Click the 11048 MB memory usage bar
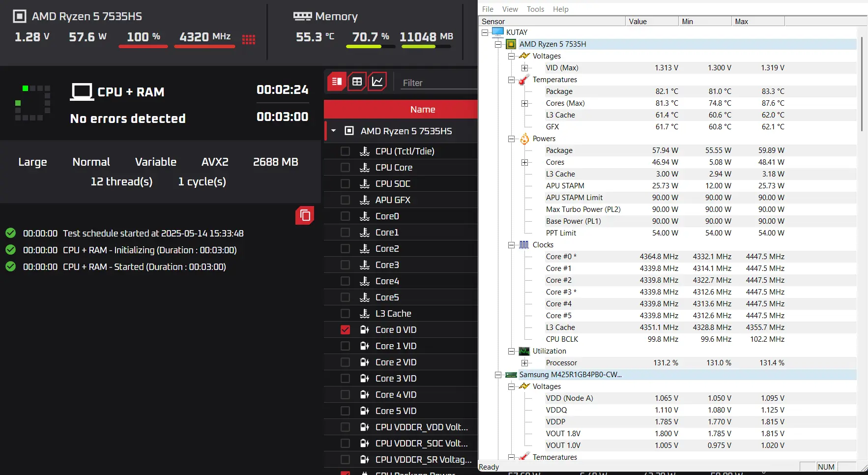 tap(426, 46)
